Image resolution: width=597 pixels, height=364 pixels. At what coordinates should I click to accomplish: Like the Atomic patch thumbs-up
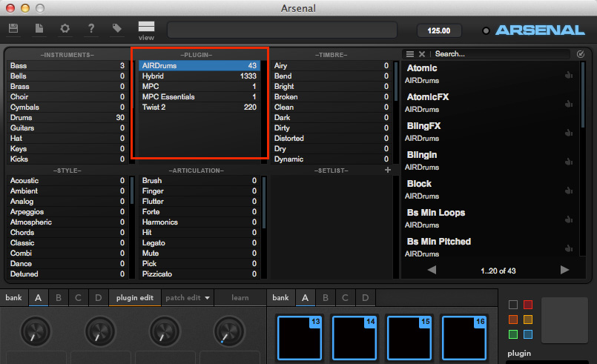(569, 75)
